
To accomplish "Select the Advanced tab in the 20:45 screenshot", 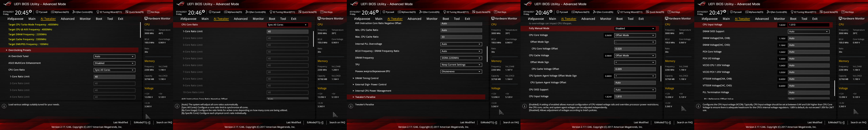I will 68,19.
